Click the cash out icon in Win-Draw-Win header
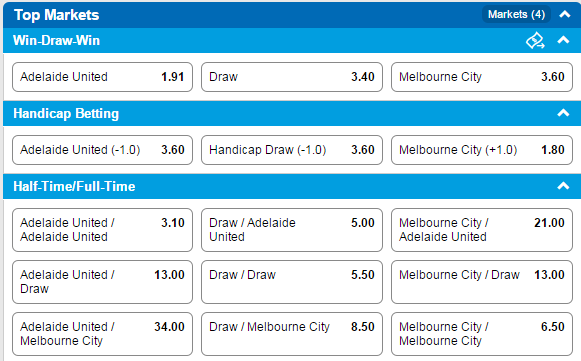581x361 pixels. click(x=535, y=40)
